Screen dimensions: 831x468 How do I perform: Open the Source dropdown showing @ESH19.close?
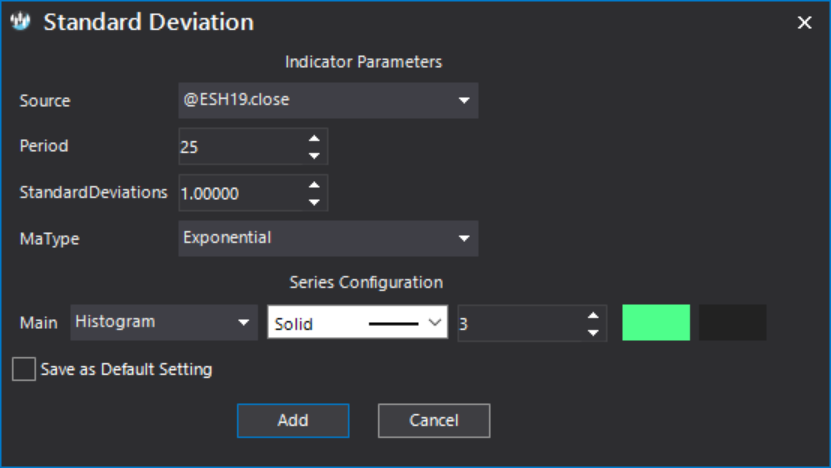328,100
